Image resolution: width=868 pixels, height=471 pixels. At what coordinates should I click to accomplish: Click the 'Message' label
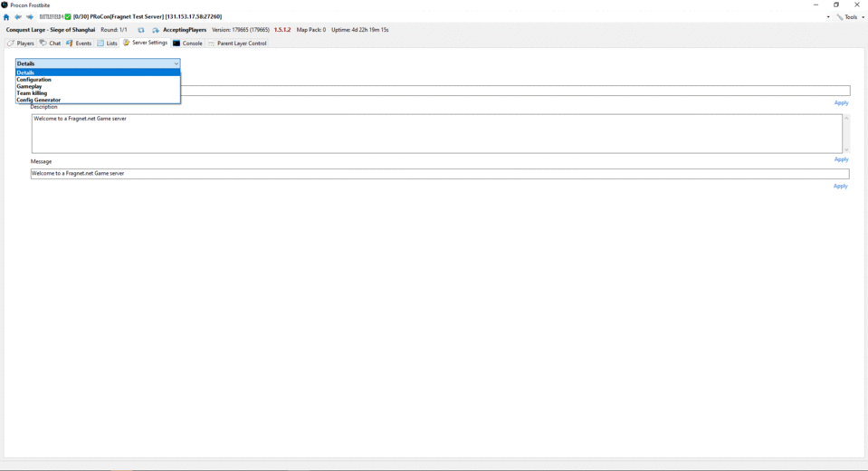click(41, 162)
